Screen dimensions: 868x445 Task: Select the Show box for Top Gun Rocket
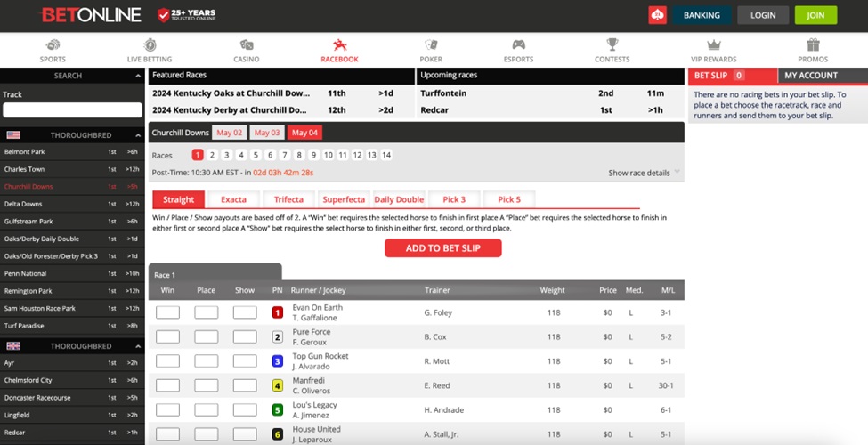click(x=245, y=361)
